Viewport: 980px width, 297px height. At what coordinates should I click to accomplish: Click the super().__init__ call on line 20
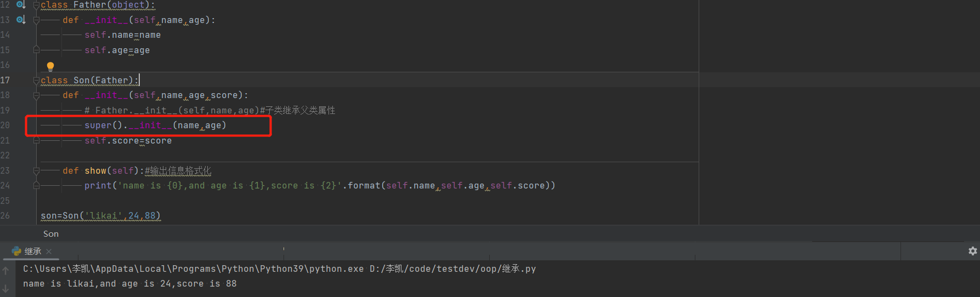point(155,125)
